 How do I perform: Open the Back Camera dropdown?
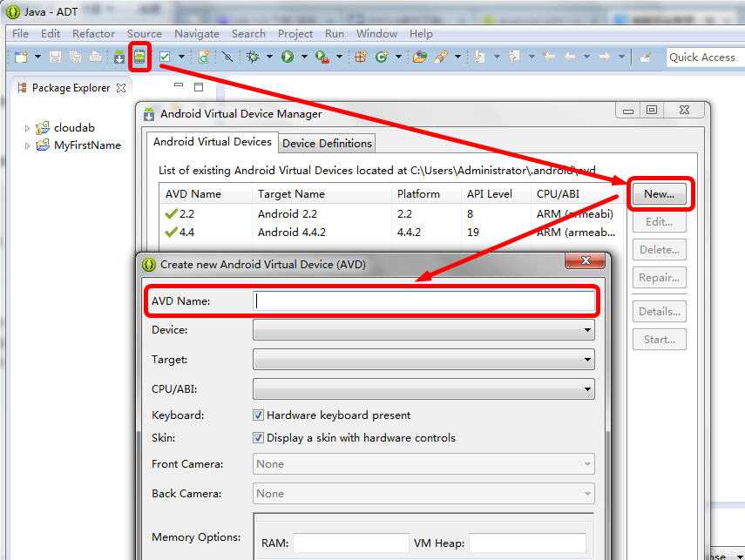pyautogui.click(x=423, y=494)
